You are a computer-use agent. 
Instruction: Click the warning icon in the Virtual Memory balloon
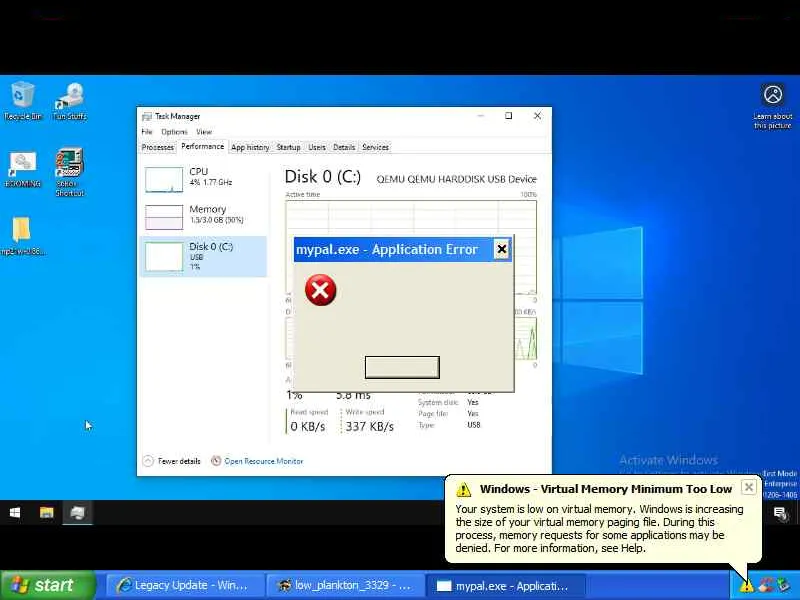(463, 489)
